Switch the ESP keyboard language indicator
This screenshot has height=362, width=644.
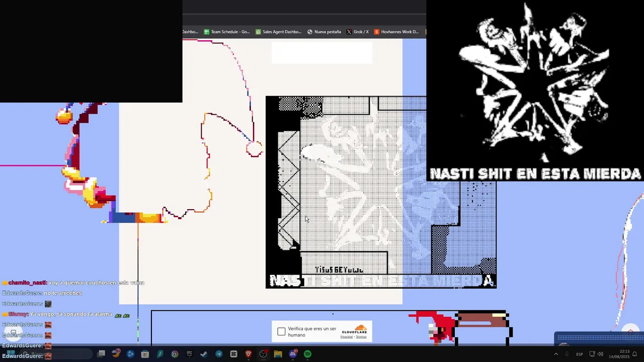pyautogui.click(x=580, y=354)
